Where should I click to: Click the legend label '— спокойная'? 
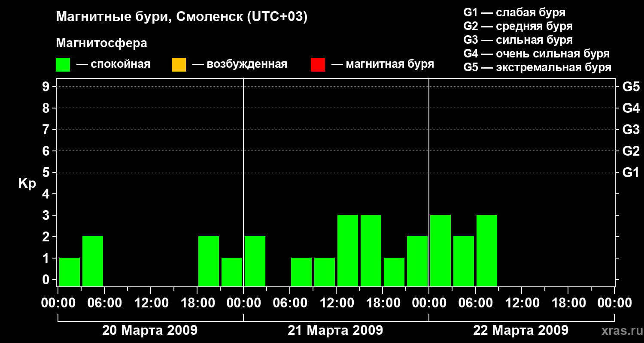click(113, 64)
